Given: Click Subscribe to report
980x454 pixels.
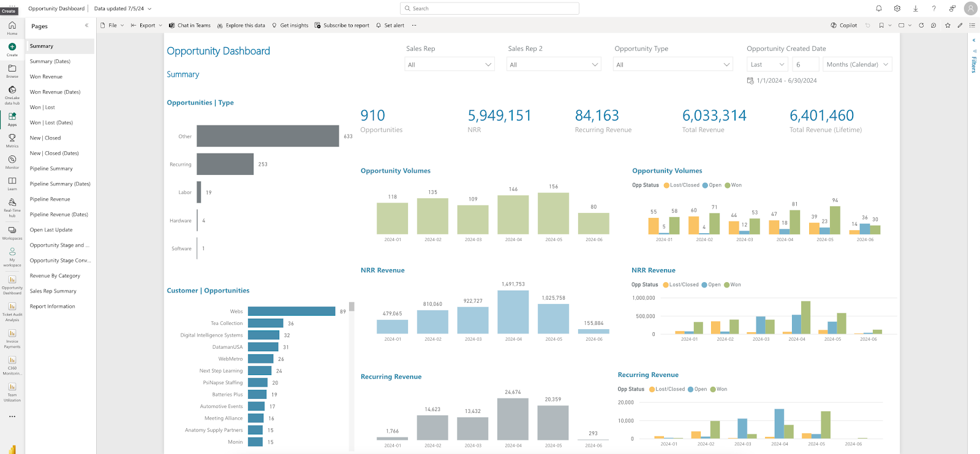Looking at the screenshot, I should pyautogui.click(x=342, y=25).
